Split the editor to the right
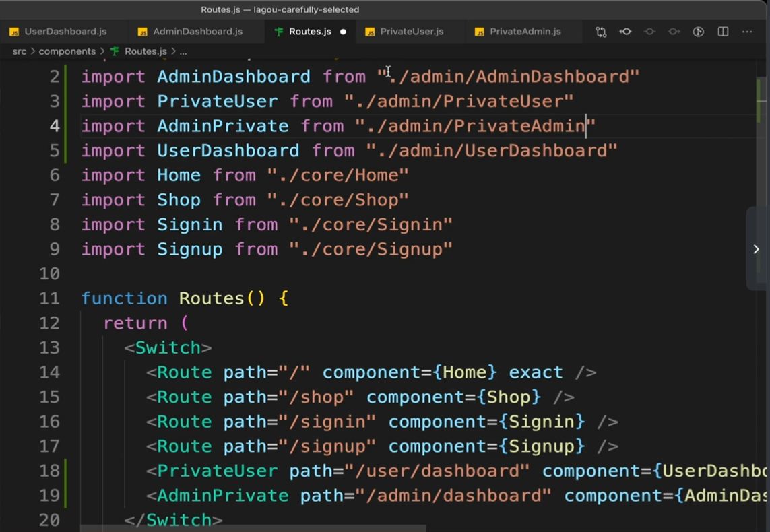The height and width of the screenshot is (532, 770). [723, 32]
